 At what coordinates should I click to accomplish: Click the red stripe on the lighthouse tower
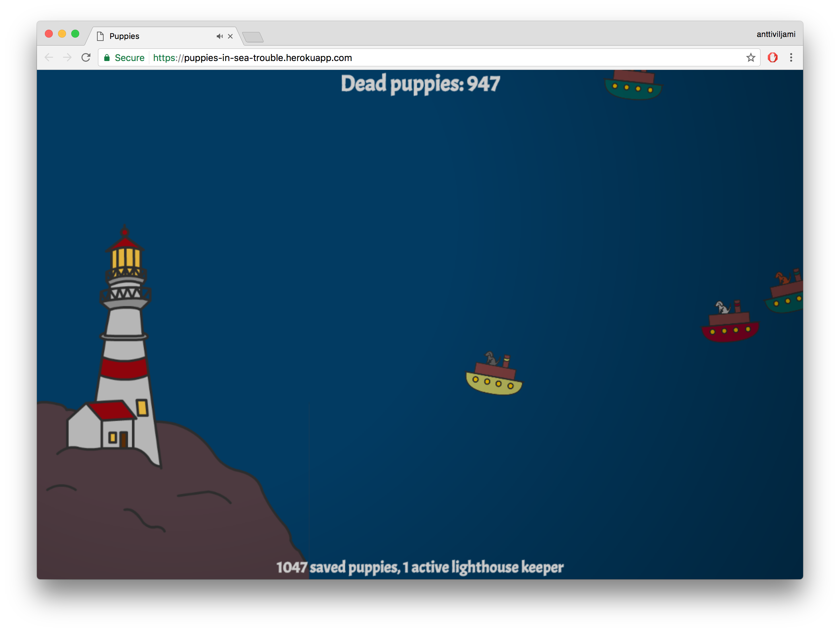[124, 368]
